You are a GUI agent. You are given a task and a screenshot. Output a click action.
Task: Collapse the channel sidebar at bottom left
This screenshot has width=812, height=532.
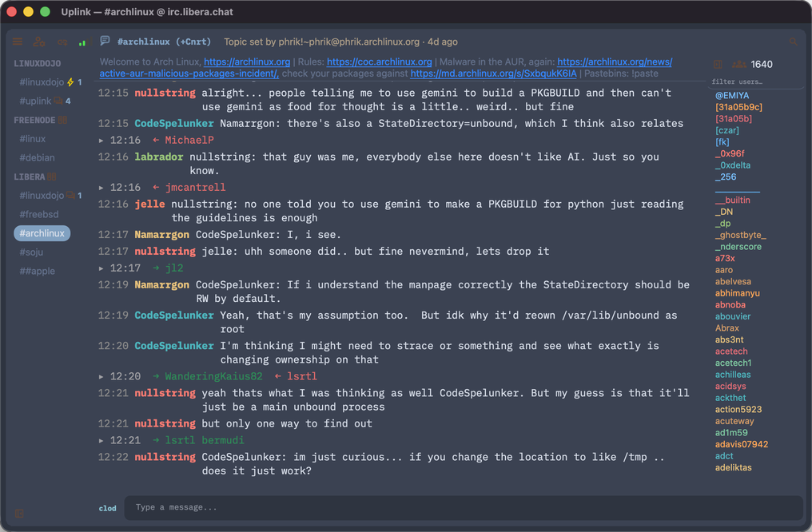click(19, 514)
